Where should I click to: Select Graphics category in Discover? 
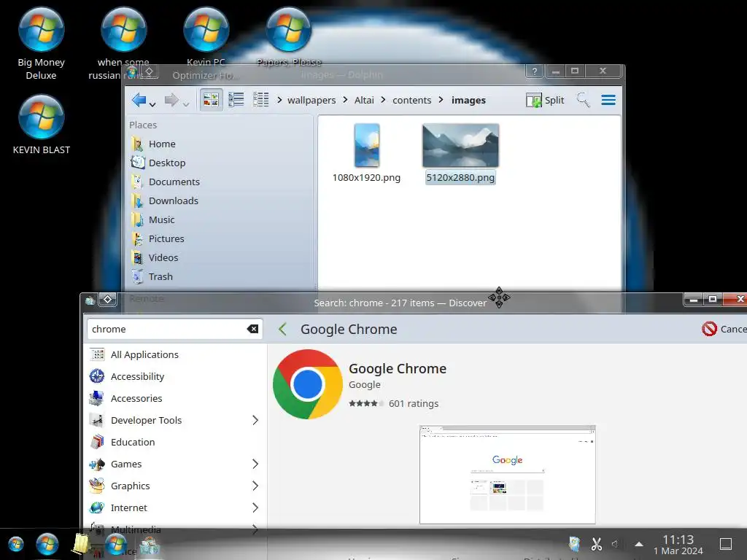point(175,486)
